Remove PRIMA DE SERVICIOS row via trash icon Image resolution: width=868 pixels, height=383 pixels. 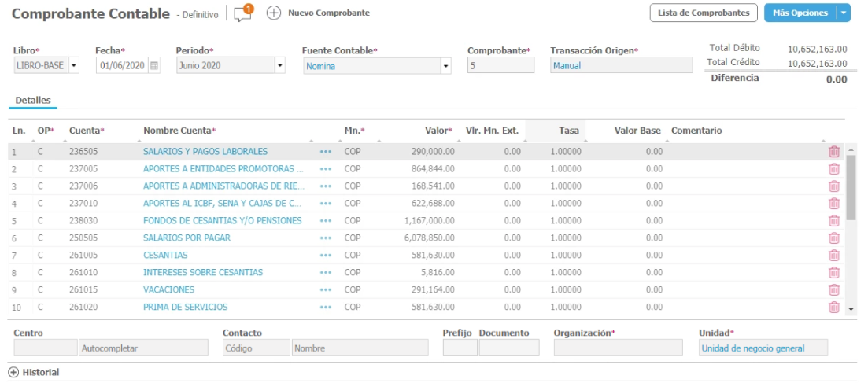point(834,308)
